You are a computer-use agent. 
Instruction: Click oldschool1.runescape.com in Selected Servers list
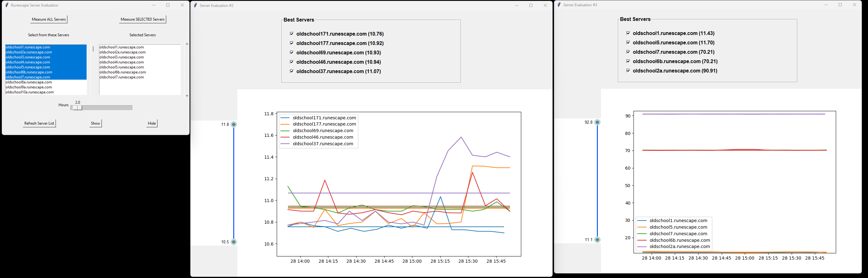coord(139,47)
